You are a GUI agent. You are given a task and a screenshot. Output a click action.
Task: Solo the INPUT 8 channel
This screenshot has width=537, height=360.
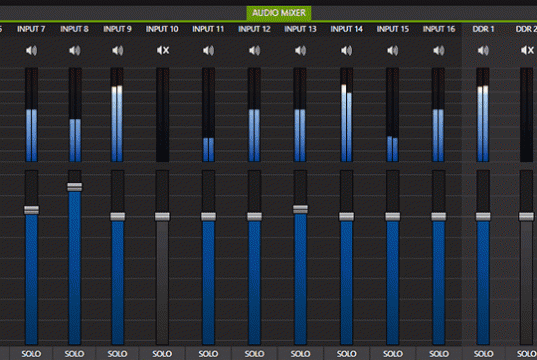click(74, 353)
